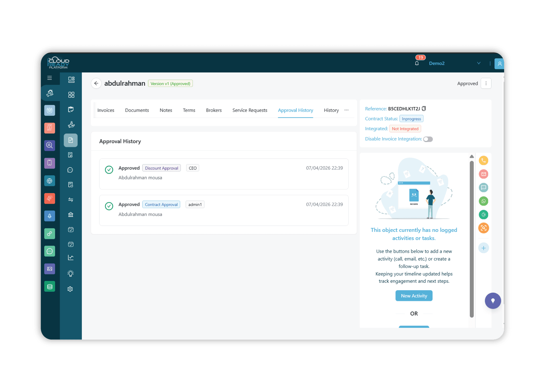Switch to the Service Requests tab

click(250, 110)
